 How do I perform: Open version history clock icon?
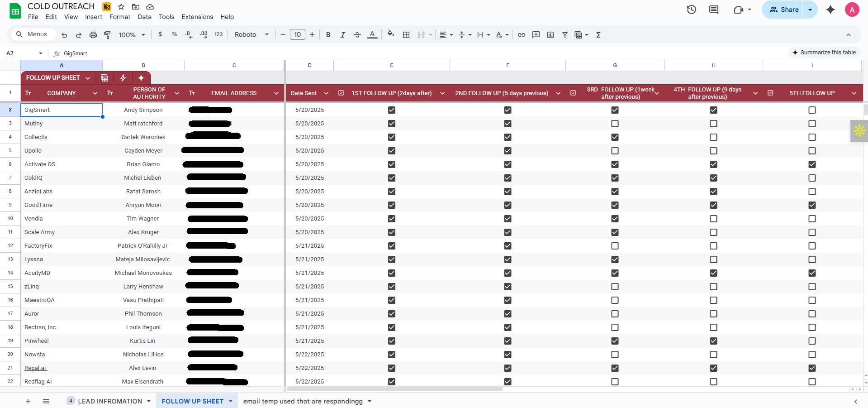[x=692, y=10]
